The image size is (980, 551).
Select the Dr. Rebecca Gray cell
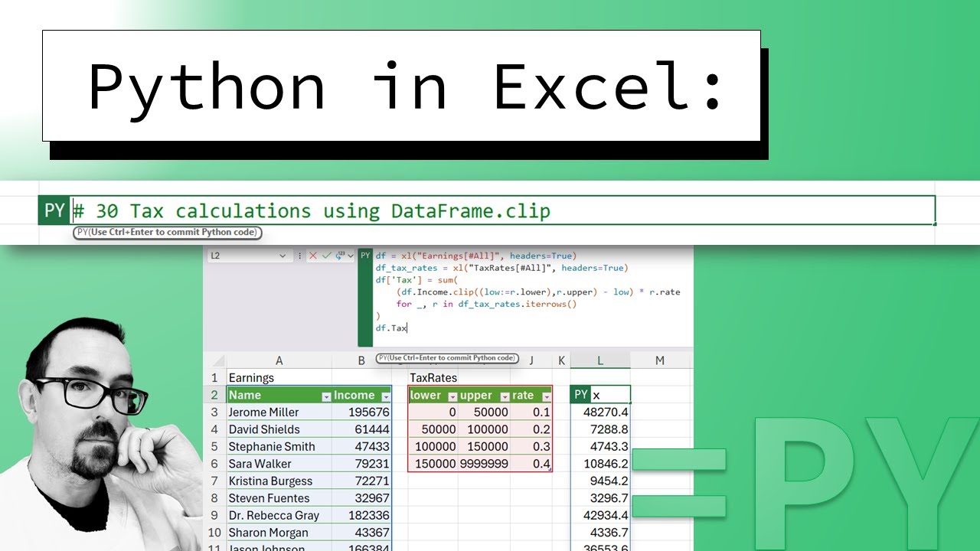[279, 516]
